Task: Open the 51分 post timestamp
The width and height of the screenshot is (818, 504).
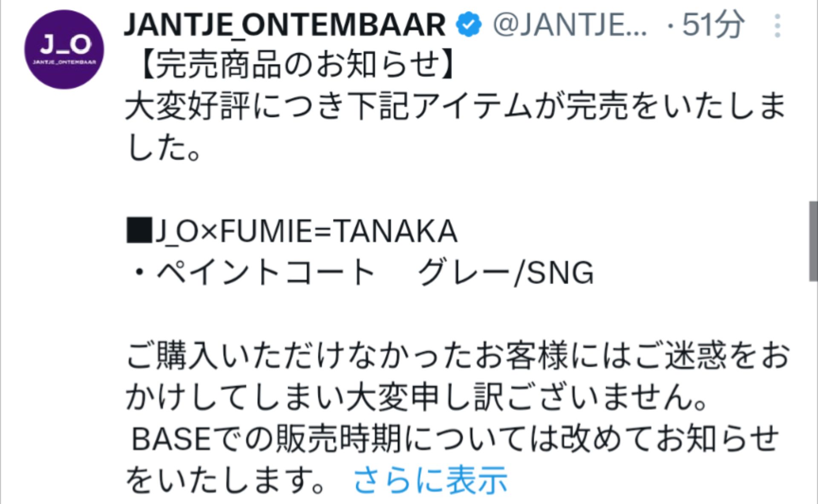Action: coord(713,25)
